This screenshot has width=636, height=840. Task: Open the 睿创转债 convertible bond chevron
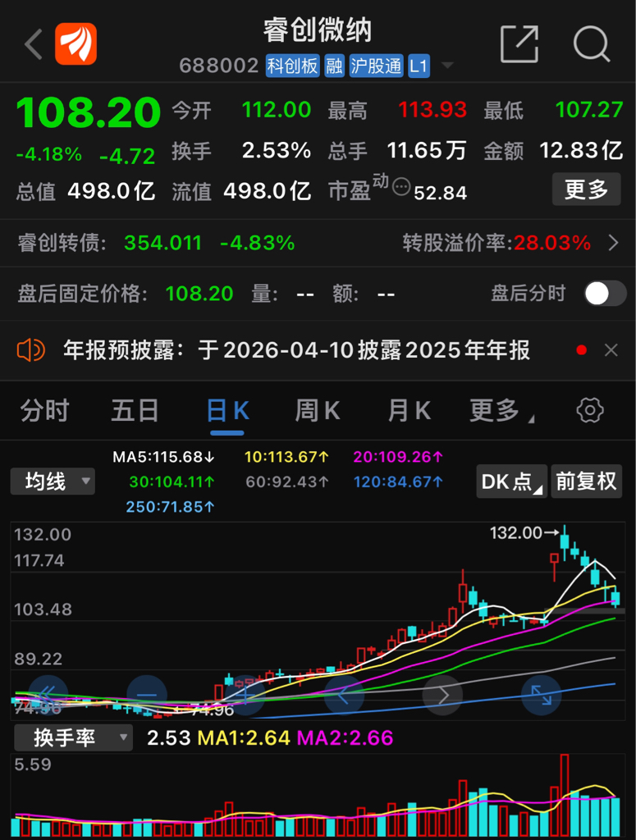(614, 243)
